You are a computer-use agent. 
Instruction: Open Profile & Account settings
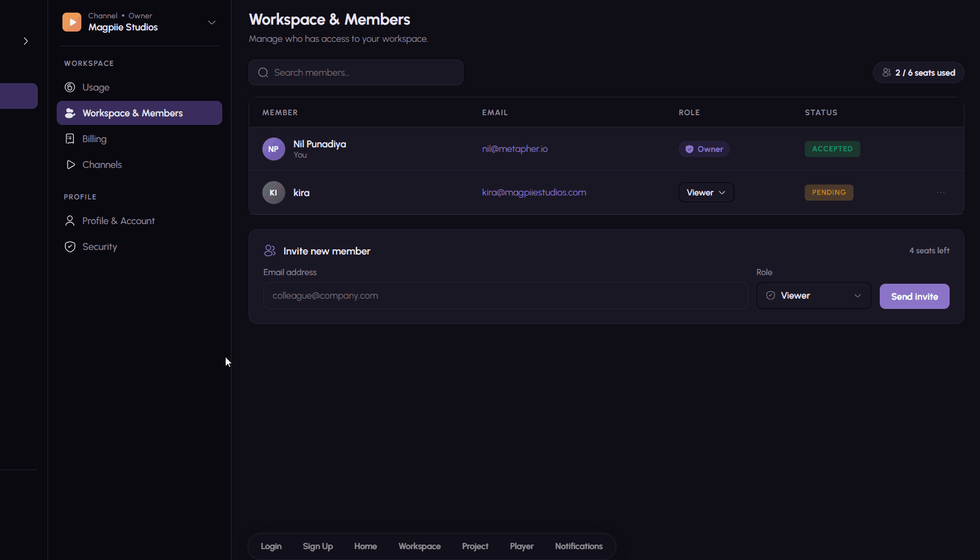pyautogui.click(x=139, y=221)
